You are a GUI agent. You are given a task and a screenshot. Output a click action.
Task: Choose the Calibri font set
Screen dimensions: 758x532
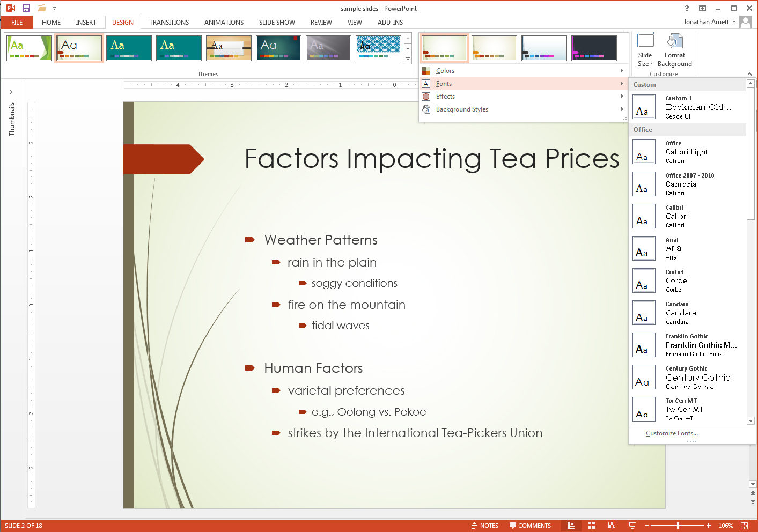tap(688, 216)
